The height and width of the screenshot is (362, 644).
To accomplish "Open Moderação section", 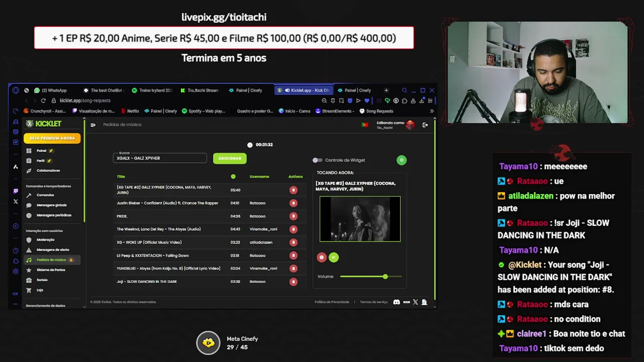I will [45, 240].
